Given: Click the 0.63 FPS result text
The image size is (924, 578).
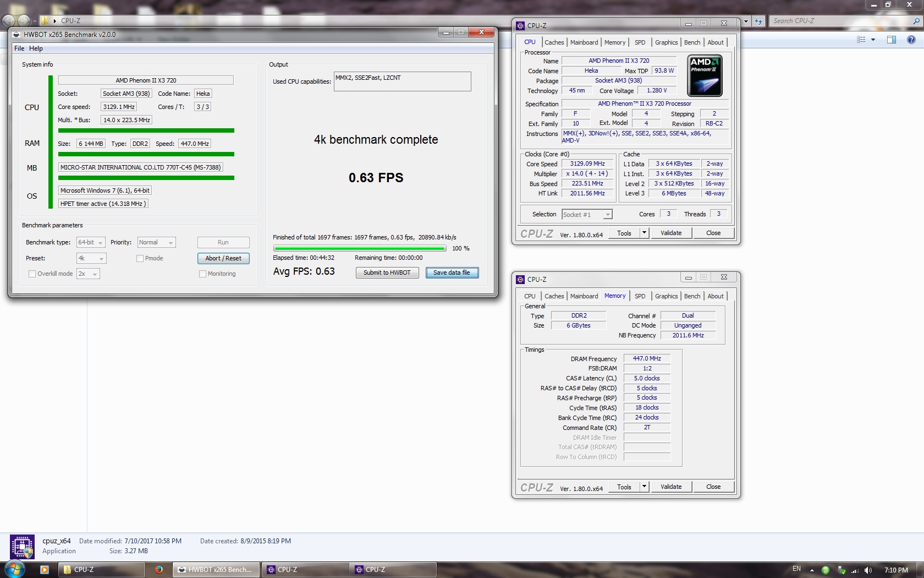Looking at the screenshot, I should pos(376,178).
